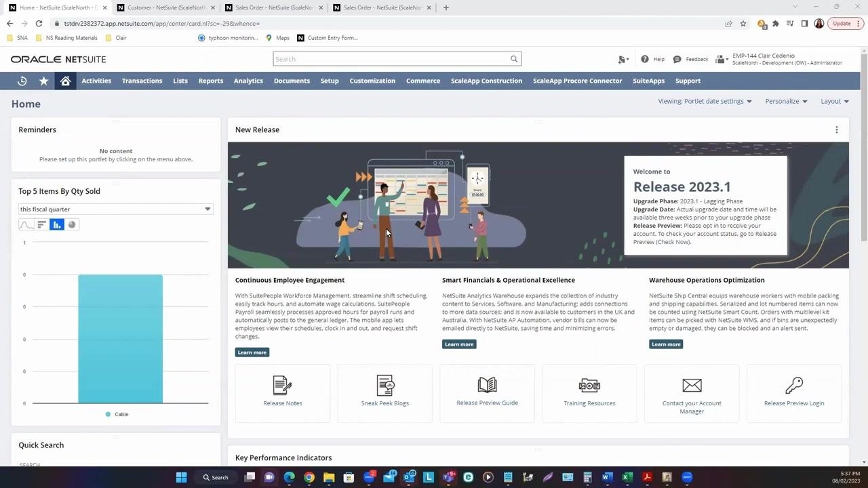Open the Change Roles people icon
The height and width of the screenshot is (488, 868).
(x=721, y=60)
